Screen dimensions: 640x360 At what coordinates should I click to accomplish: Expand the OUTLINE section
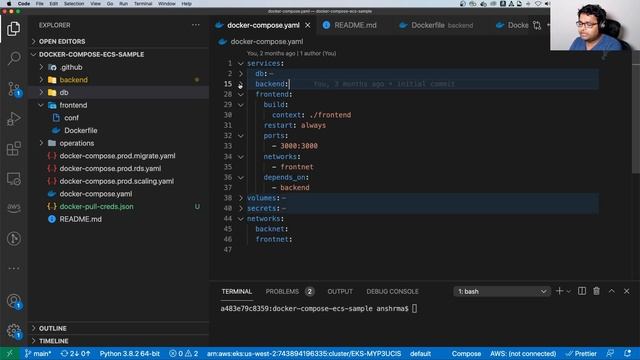click(x=53, y=328)
